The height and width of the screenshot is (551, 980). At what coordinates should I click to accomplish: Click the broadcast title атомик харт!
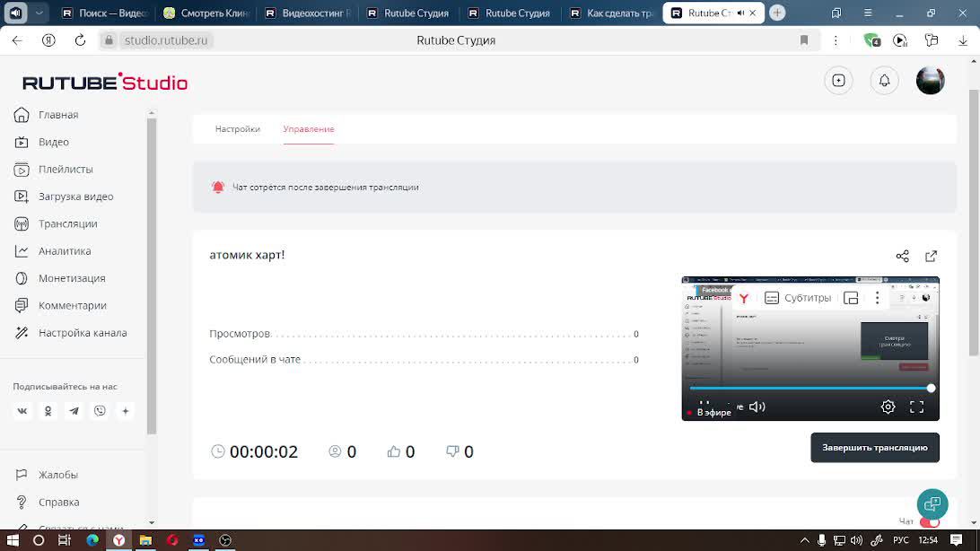[247, 255]
